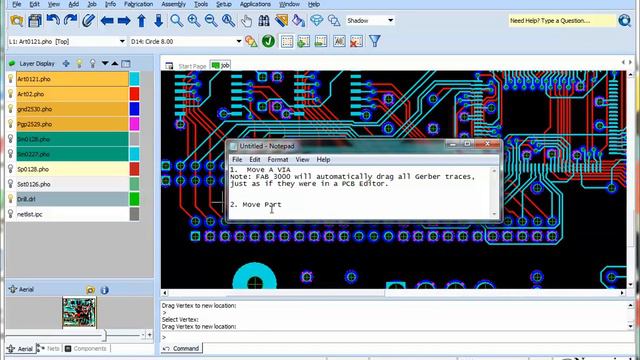Toggle visibility bulb for Drill.drl layer

point(11,199)
